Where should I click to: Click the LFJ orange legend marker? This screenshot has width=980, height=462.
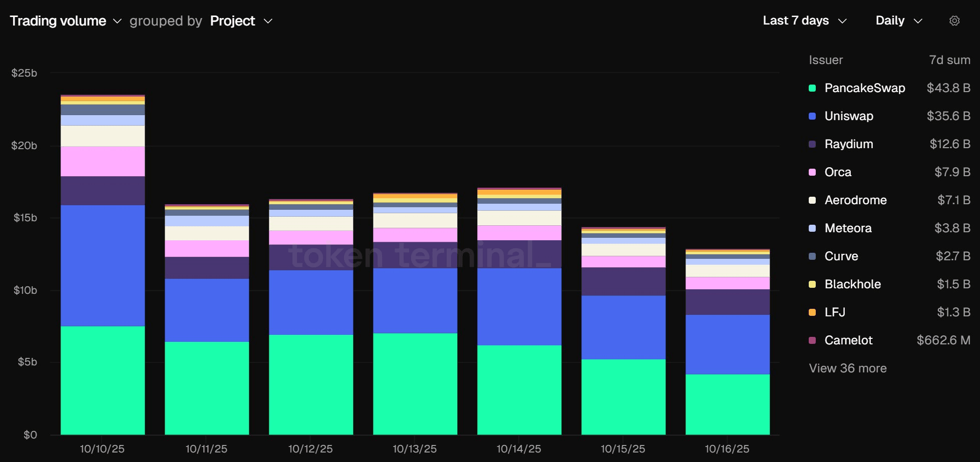click(812, 312)
